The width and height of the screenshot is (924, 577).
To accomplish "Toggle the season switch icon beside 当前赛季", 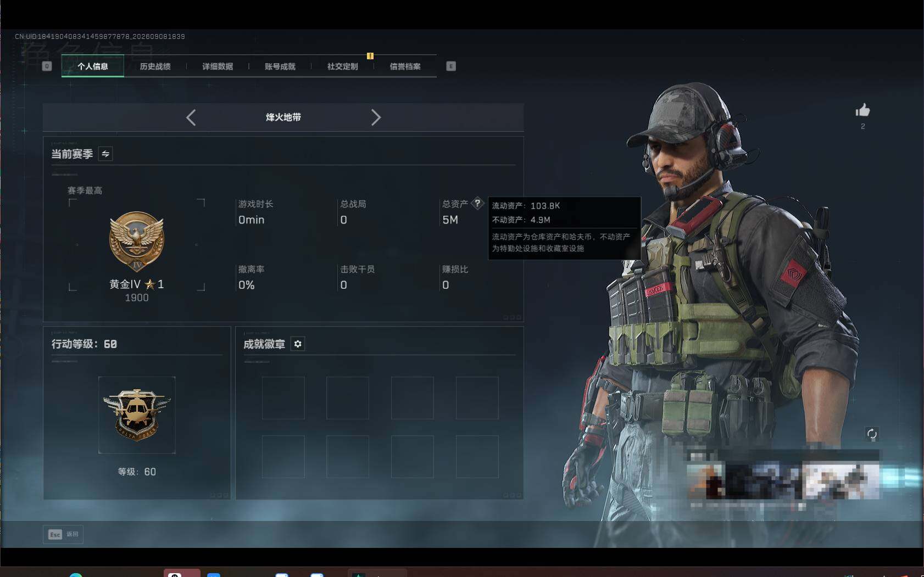I will point(105,154).
